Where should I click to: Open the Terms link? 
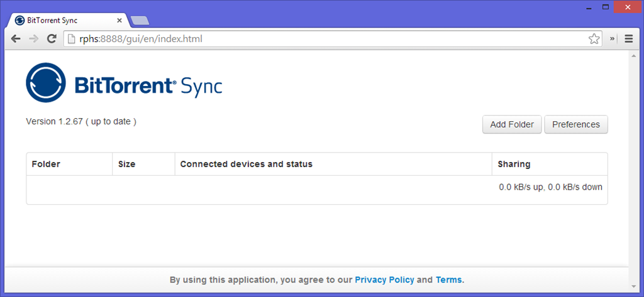tap(448, 280)
